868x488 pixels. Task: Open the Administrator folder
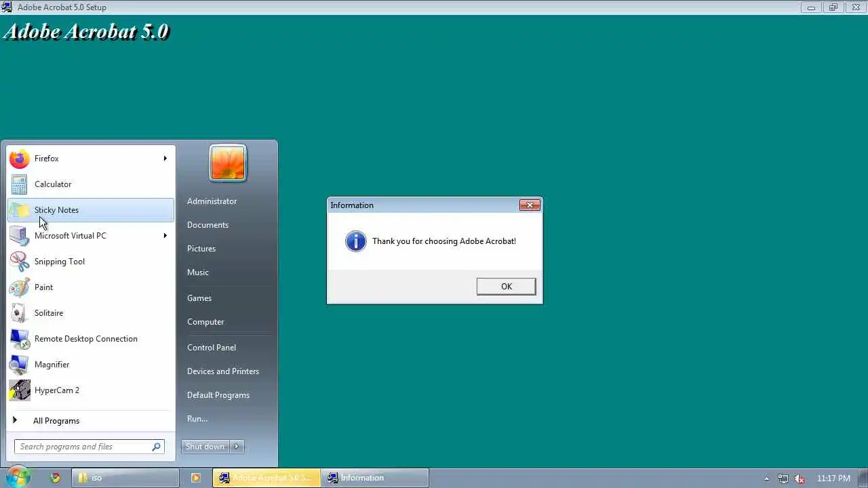coord(212,201)
